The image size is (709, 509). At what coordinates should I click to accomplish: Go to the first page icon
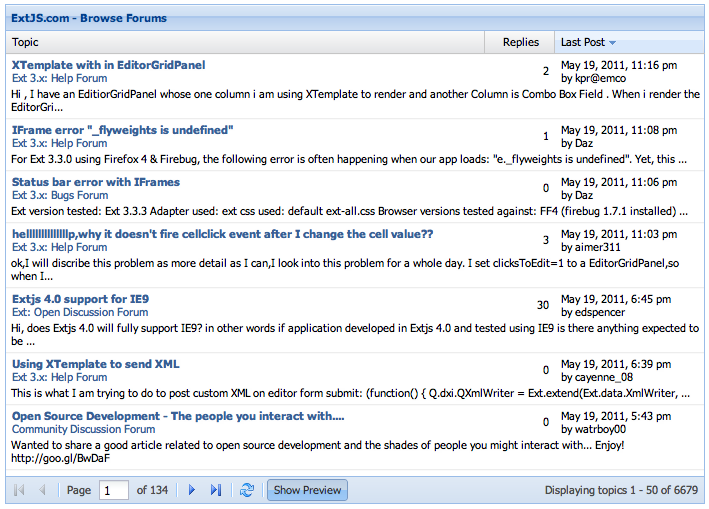pos(19,490)
